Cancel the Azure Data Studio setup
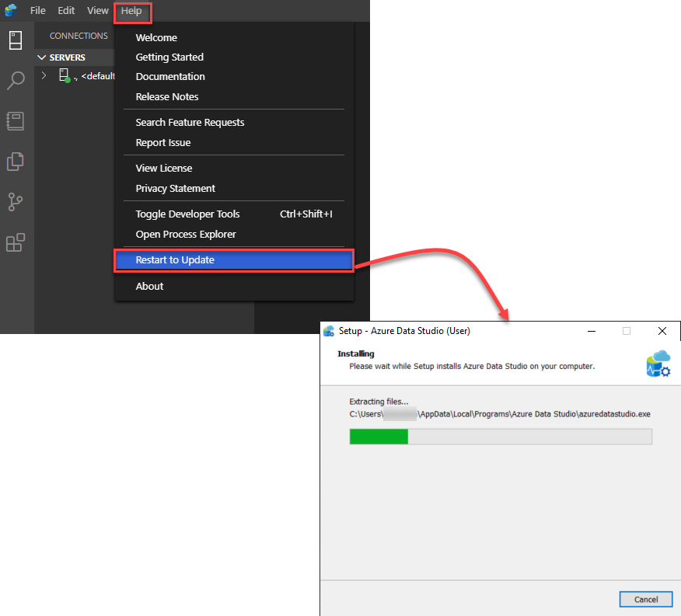Image resolution: width=681 pixels, height=616 pixels. 646,600
